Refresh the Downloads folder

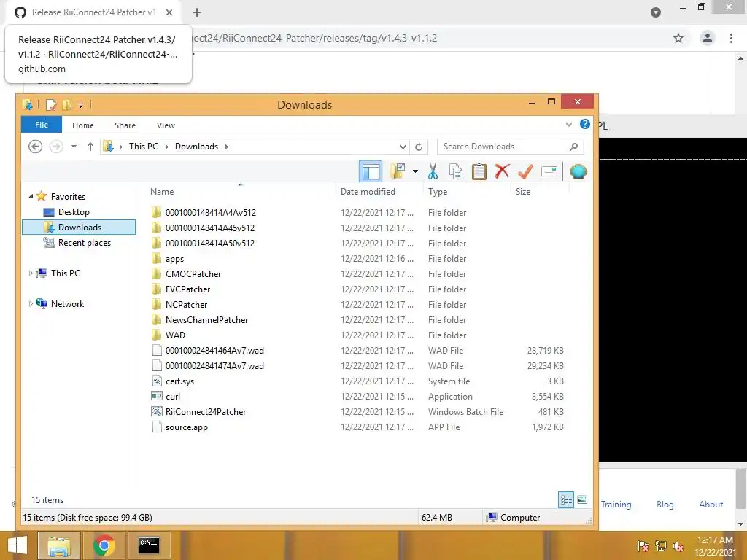tap(419, 147)
